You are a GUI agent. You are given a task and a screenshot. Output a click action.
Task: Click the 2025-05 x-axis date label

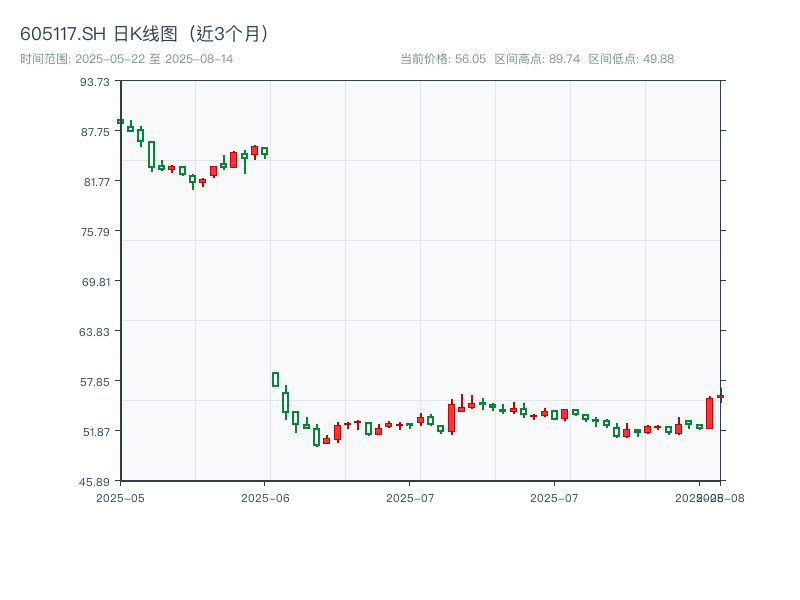(120, 497)
